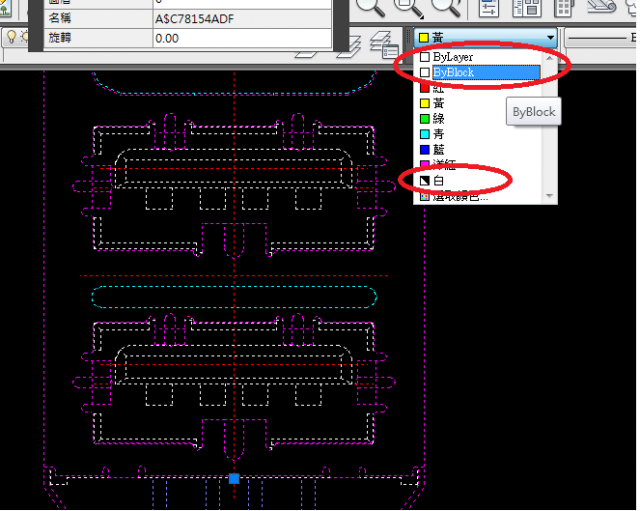
Task: Select ByBlock in the color list
Action: [x=480, y=73]
